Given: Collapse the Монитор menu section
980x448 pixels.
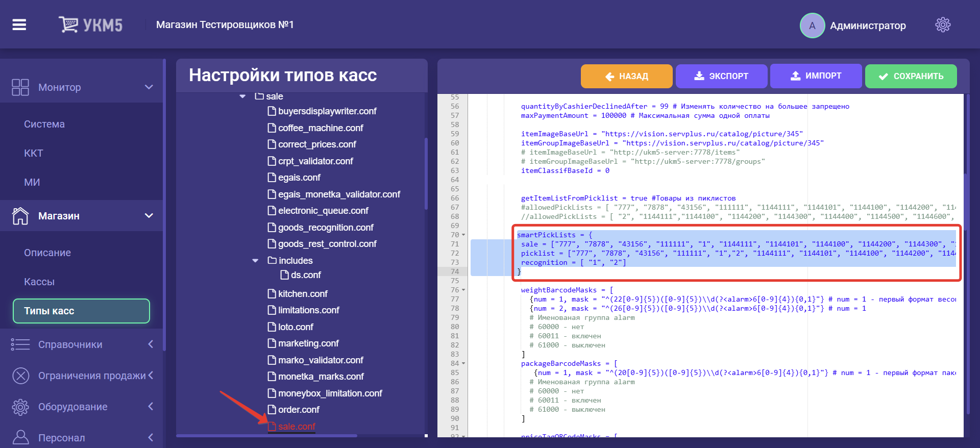Looking at the screenshot, I should [149, 87].
